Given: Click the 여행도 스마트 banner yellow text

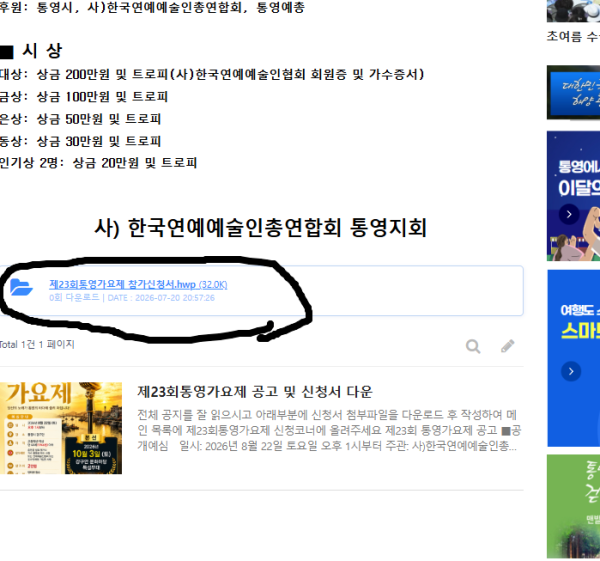Looking at the screenshot, I should 580,331.
